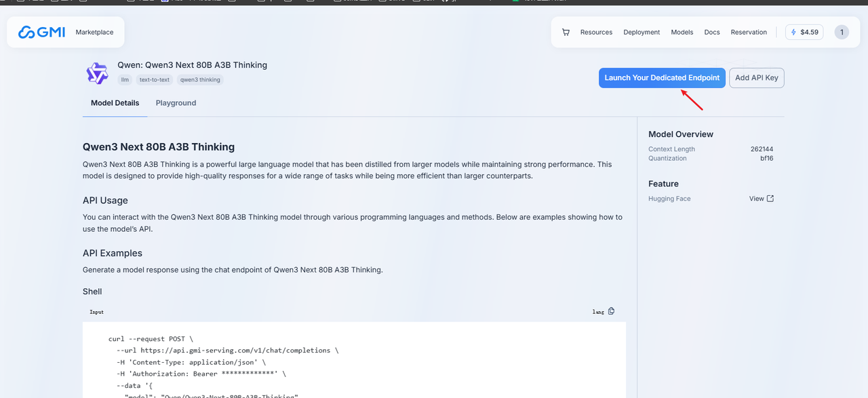This screenshot has height=398, width=868.
Task: Click the Content-Type header code line
Action: pyautogui.click(x=191, y=362)
